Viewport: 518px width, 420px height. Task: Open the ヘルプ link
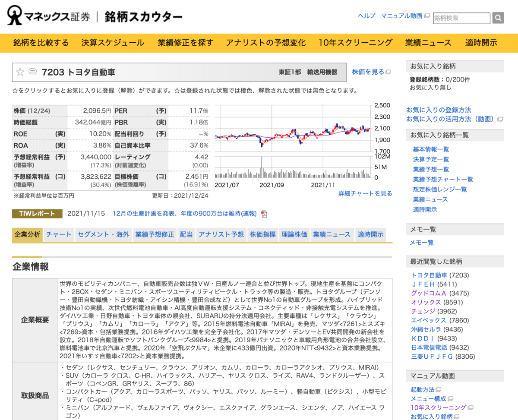pos(366,16)
